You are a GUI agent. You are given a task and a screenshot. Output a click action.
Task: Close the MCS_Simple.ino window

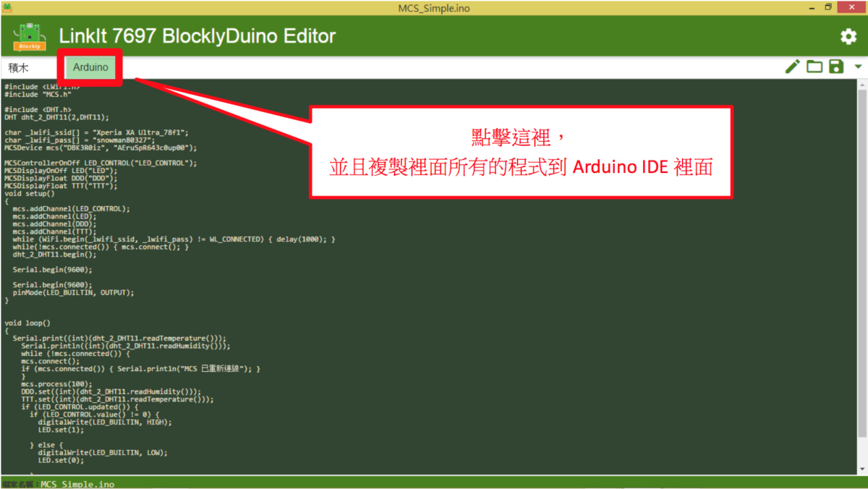tap(851, 7)
